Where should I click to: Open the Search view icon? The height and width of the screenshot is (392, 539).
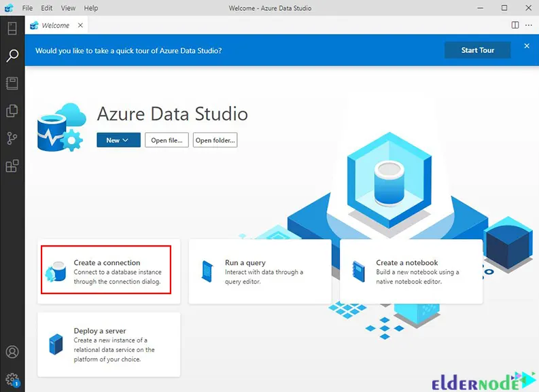pos(12,56)
